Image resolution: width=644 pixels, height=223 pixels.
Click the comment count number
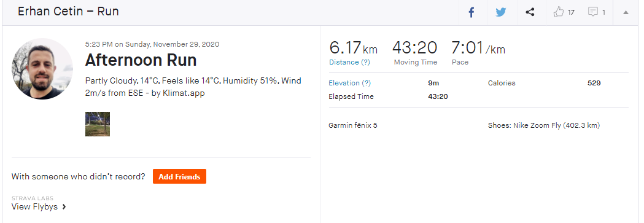(603, 12)
